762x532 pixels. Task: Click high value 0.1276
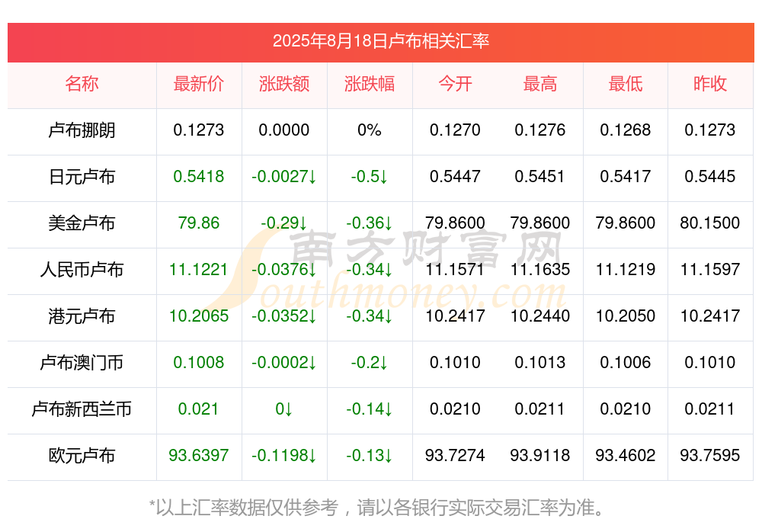pos(540,130)
